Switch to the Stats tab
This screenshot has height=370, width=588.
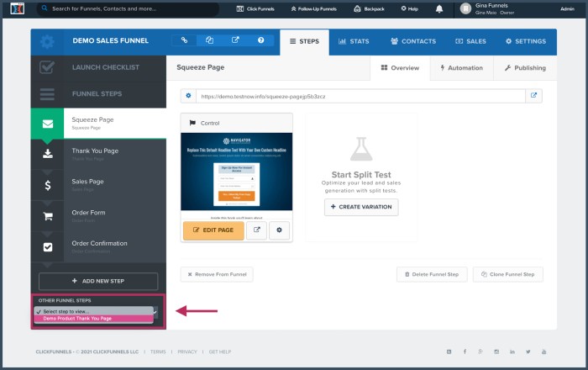coord(354,42)
